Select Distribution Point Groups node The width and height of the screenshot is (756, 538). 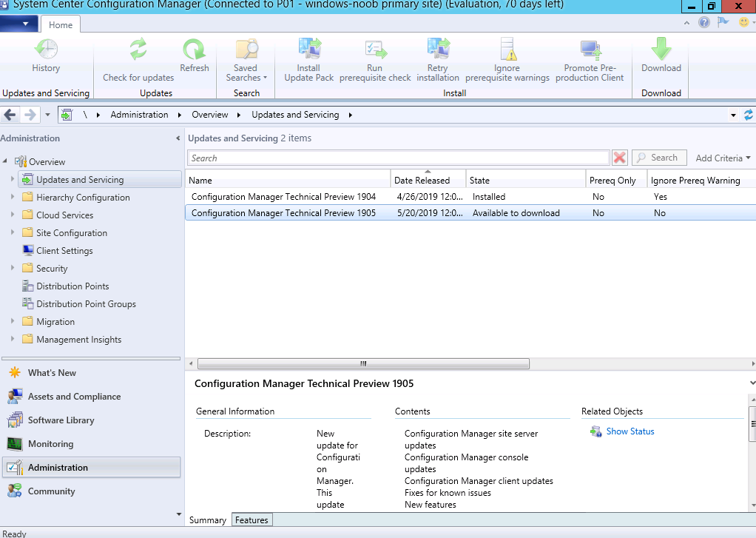pyautogui.click(x=86, y=304)
